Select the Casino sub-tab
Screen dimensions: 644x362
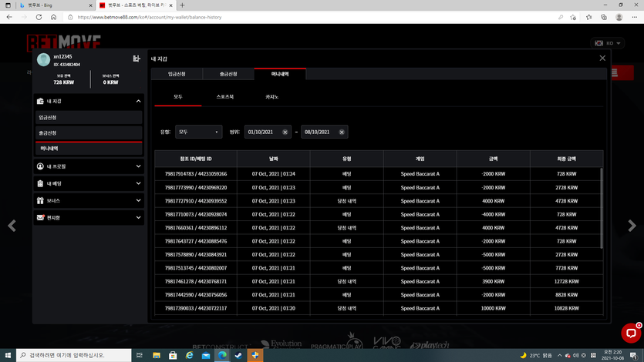(x=272, y=97)
